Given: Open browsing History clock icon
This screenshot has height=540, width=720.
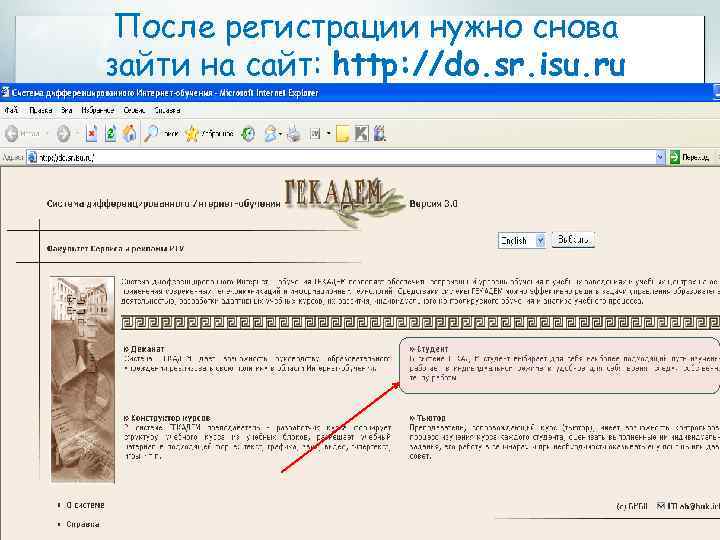Looking at the screenshot, I should [x=248, y=134].
